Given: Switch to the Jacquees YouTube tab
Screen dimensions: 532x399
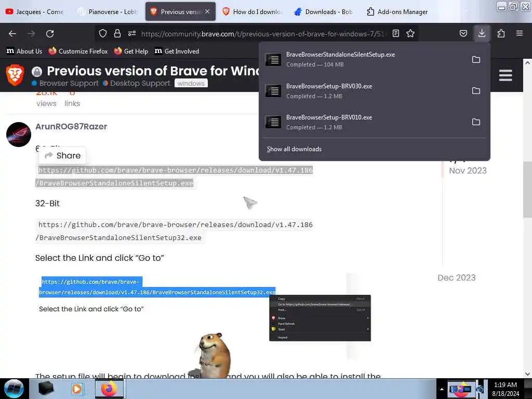Looking at the screenshot, I should click(x=35, y=11).
